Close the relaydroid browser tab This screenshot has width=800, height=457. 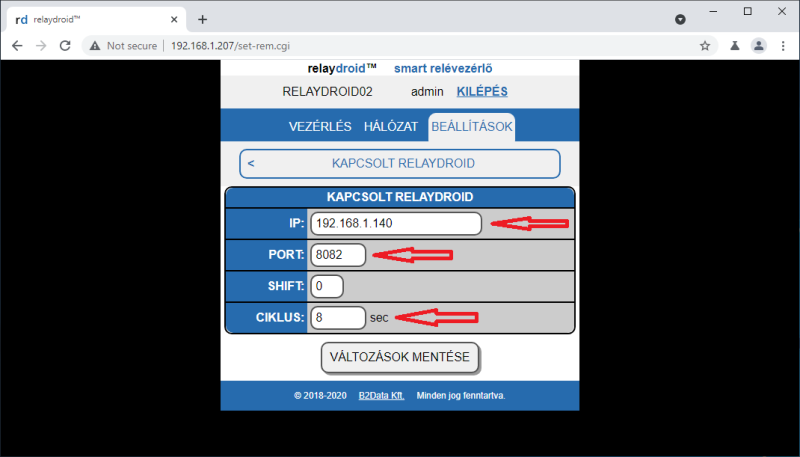coord(174,19)
